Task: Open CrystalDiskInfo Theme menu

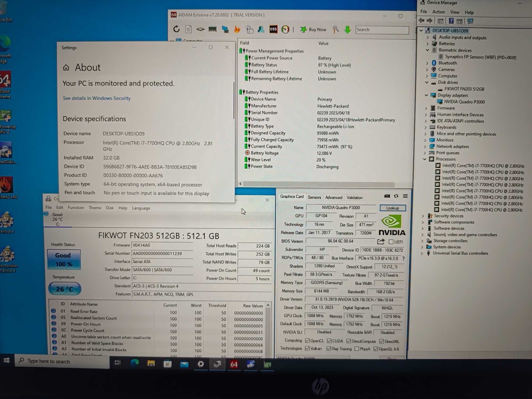Action: pos(95,208)
